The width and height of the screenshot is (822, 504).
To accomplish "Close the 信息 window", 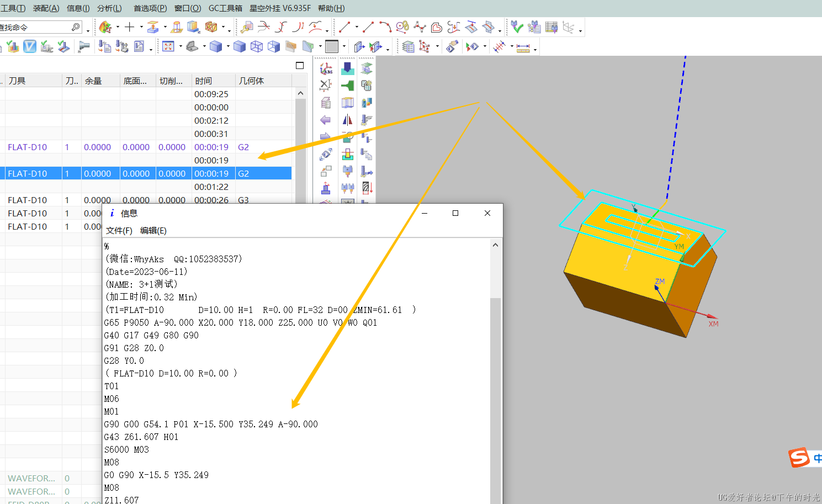I will pos(487,213).
